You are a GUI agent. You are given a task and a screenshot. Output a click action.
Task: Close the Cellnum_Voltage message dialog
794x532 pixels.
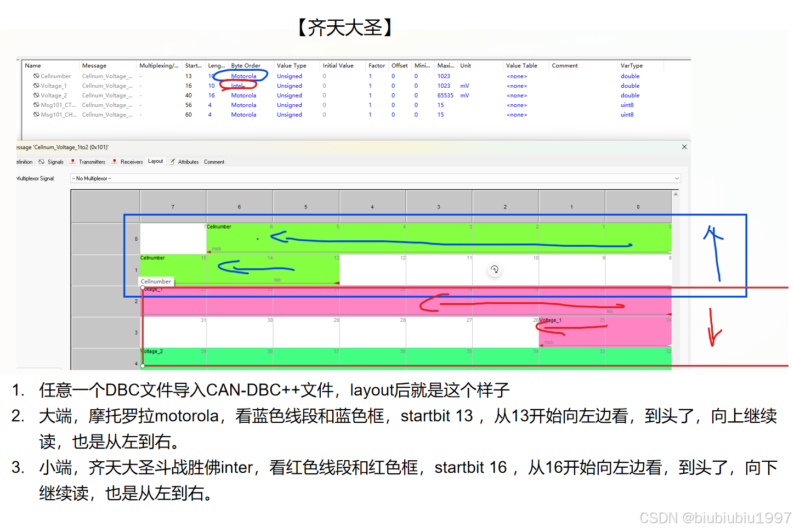click(684, 147)
